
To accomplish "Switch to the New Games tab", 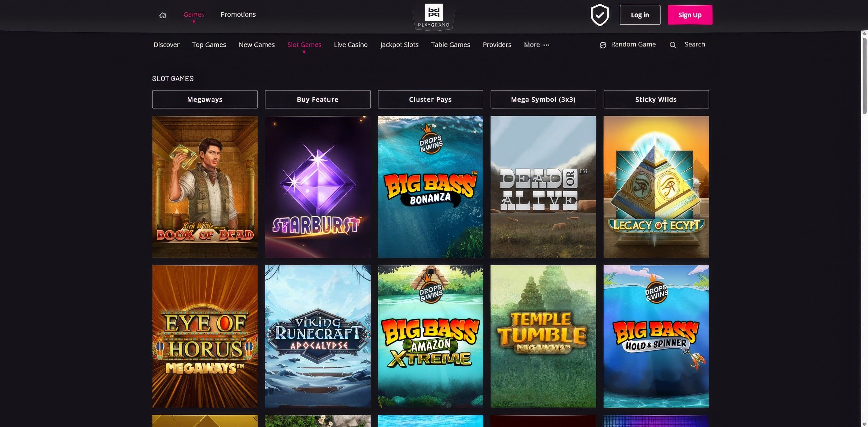I will coord(257,45).
